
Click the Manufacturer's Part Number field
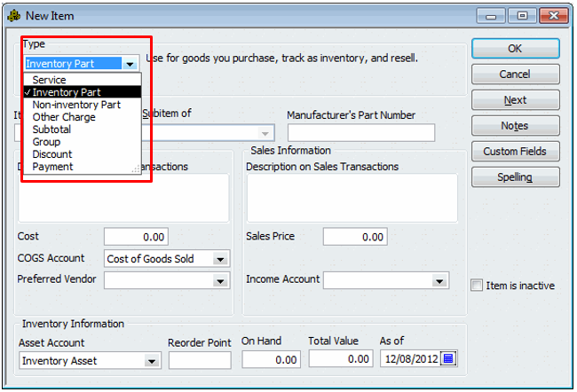[x=361, y=133]
